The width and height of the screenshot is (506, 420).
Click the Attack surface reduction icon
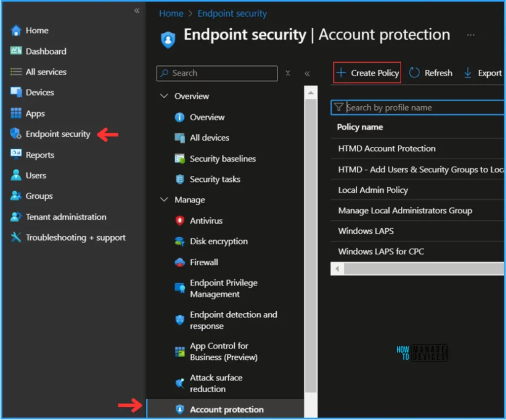point(179,383)
